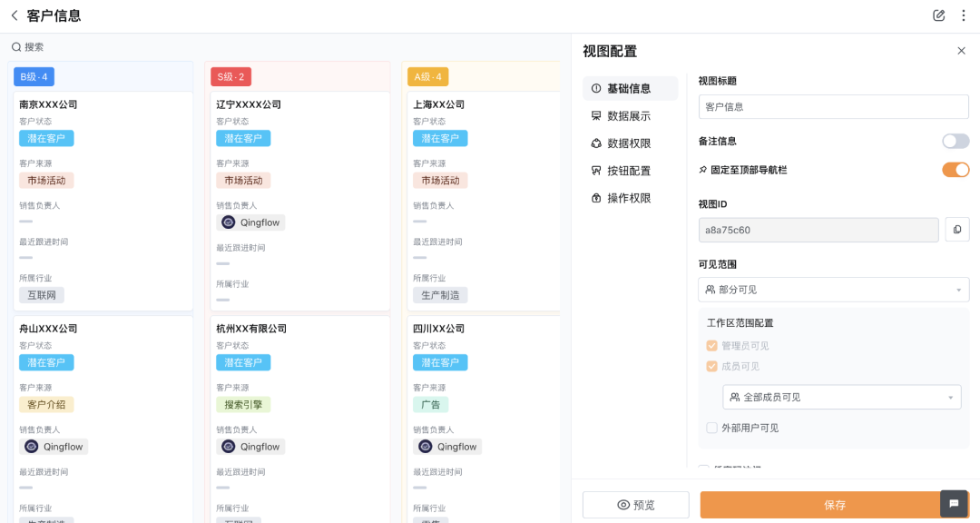Copy the 视图ID with copy icon

[957, 230]
